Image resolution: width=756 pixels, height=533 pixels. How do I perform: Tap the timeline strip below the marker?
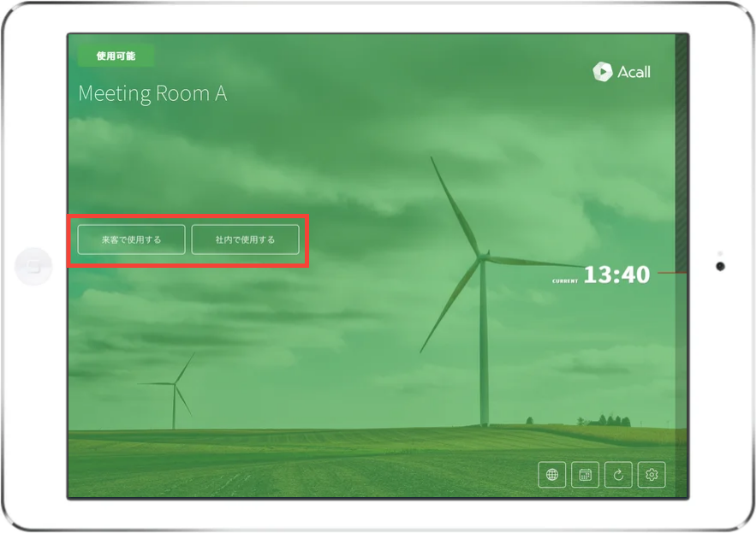click(681, 385)
